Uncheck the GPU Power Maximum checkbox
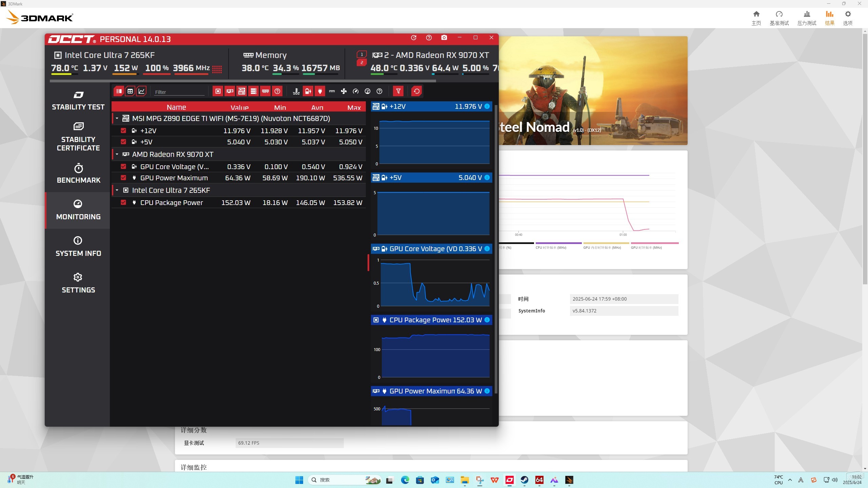 tap(123, 178)
